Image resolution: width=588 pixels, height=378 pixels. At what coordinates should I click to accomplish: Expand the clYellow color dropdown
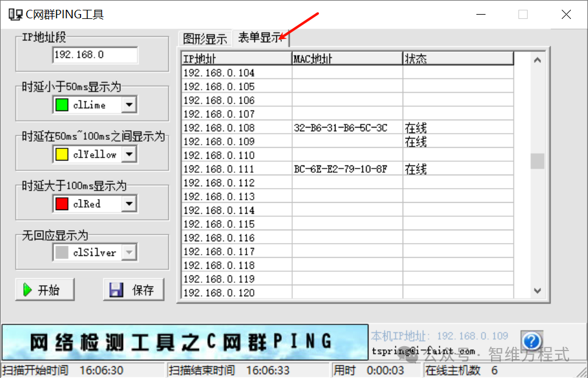click(129, 154)
